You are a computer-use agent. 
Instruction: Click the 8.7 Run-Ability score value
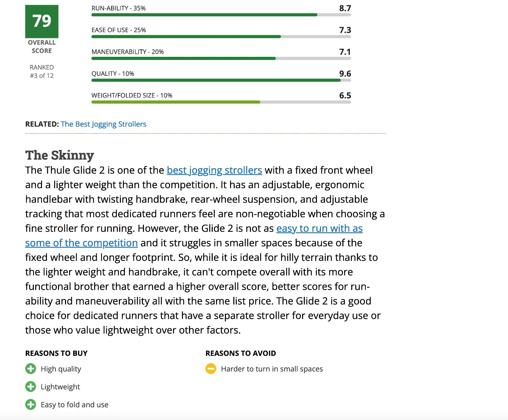[345, 8]
